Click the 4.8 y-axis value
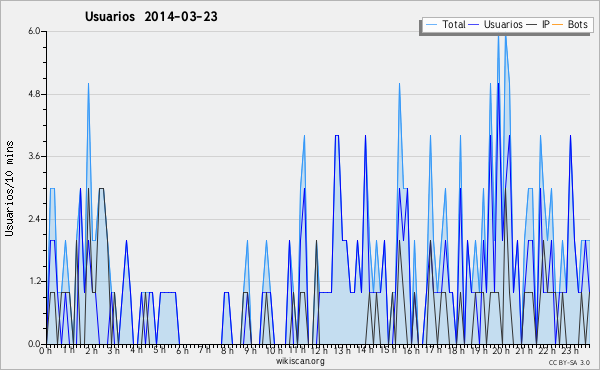This screenshot has width=600, height=370. click(34, 94)
